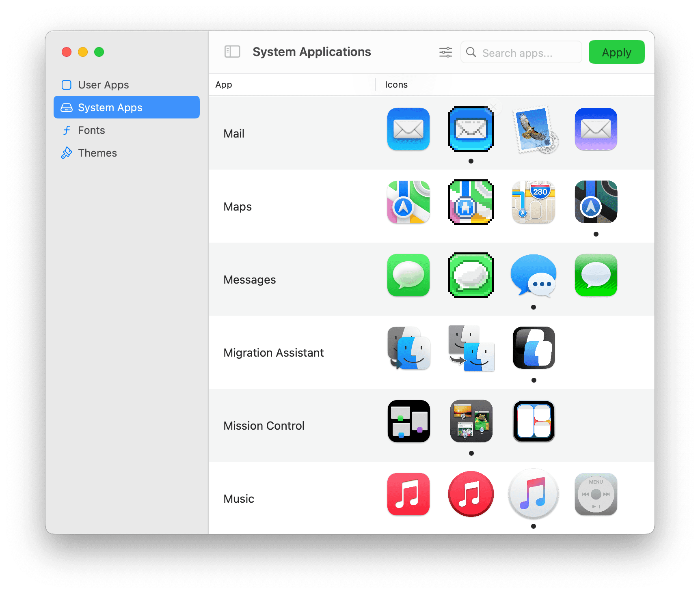Click the Maps row label

click(238, 207)
